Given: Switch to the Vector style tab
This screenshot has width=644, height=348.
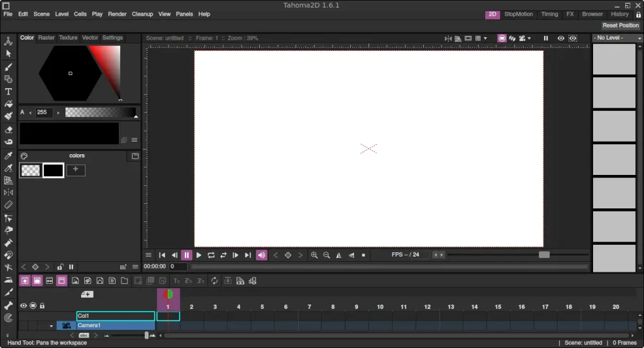Looking at the screenshot, I should point(90,37).
